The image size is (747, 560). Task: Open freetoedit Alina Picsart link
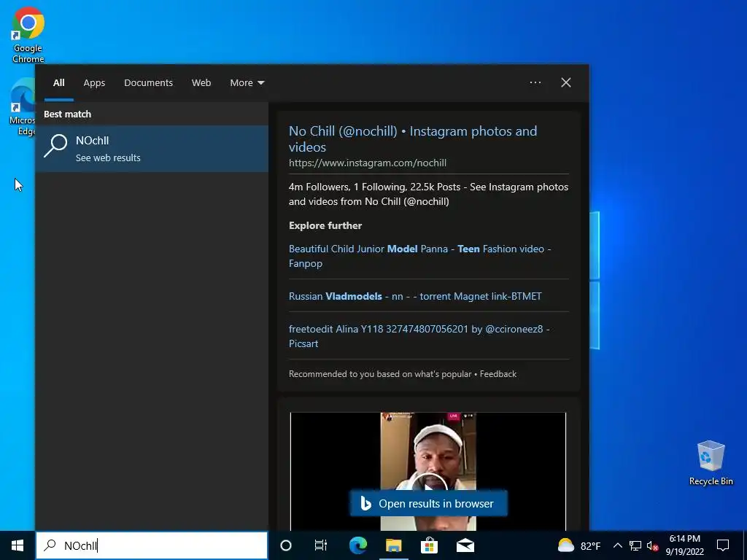419,336
